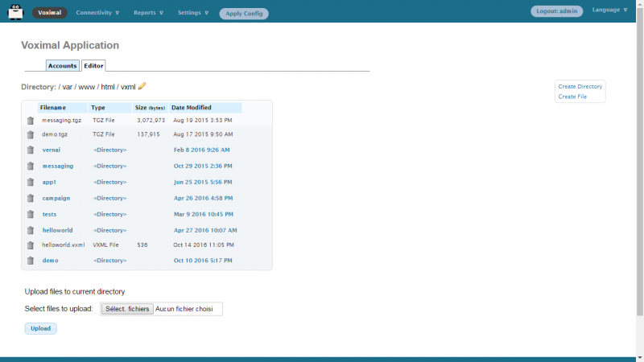Open the Language dropdown
Screen dimensions: 644x362
pyautogui.click(x=609, y=10)
